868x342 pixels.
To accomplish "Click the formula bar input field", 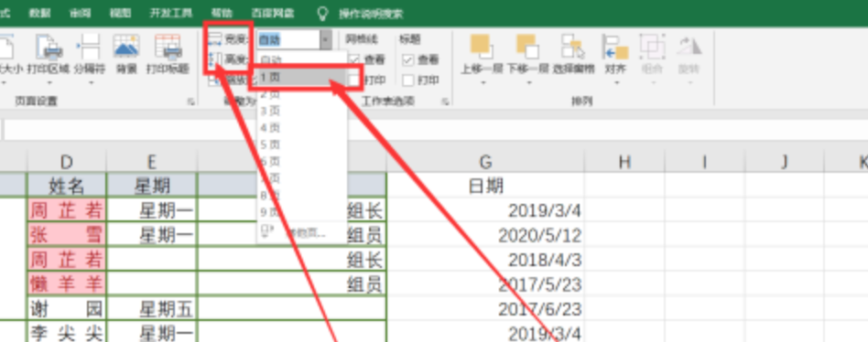I will coord(436,130).
